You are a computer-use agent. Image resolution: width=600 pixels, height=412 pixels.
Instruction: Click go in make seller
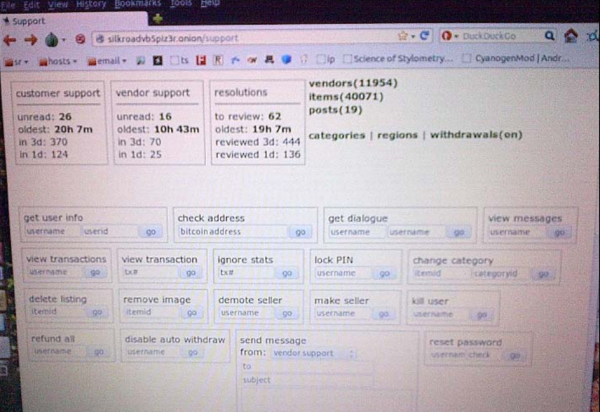point(383,314)
